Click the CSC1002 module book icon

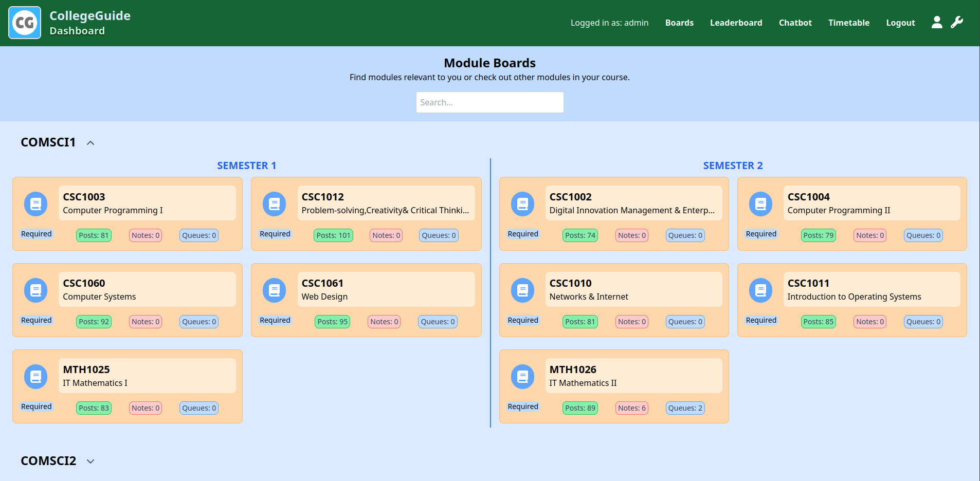[522, 204]
